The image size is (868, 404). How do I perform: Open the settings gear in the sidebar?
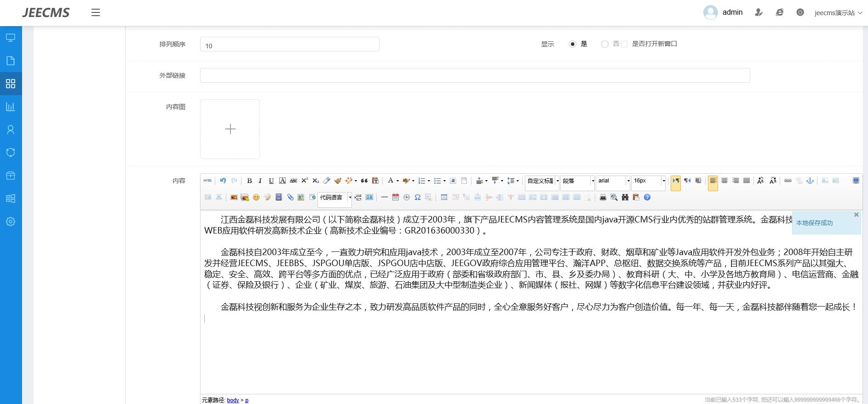(11, 222)
